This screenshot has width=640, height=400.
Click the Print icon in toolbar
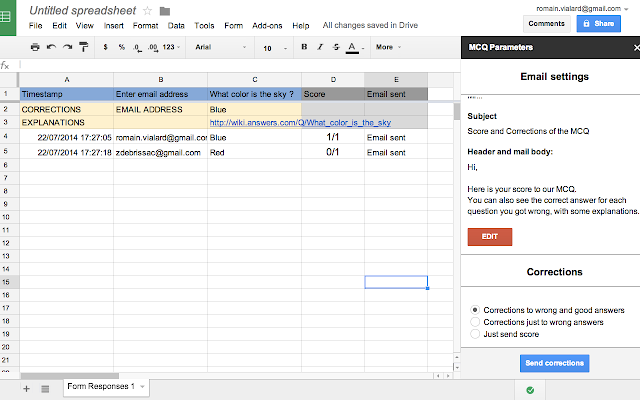[35, 47]
